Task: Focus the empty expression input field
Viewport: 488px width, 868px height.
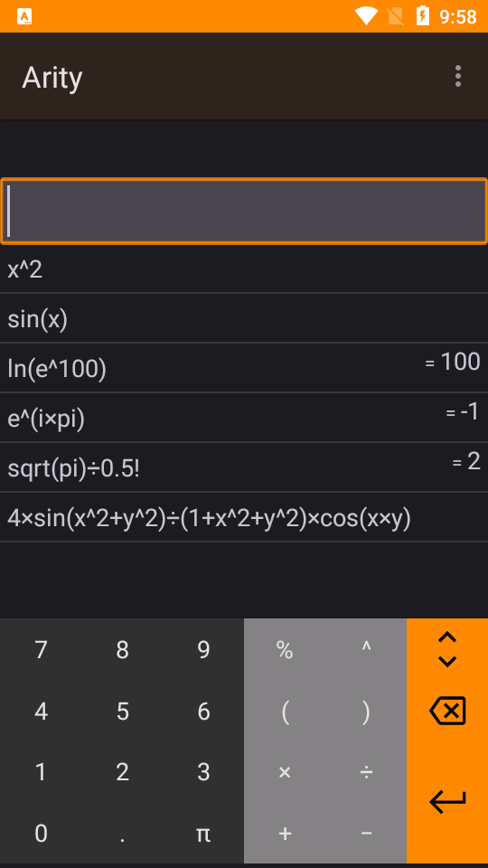Action: pyautogui.click(x=244, y=211)
